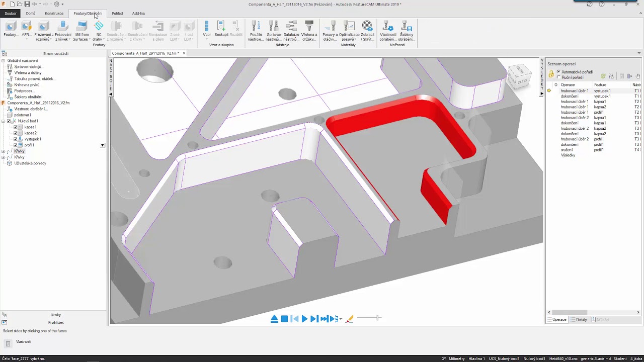
Task: Switch to the Konstrukce ribbon tab
Action: (x=54, y=14)
